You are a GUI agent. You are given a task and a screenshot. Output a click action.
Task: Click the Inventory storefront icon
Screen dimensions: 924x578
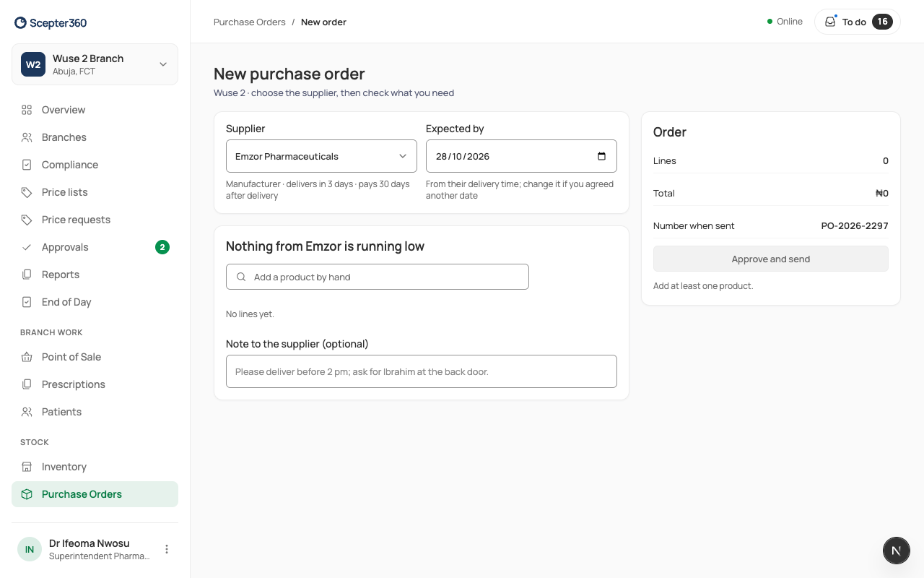[x=27, y=467]
